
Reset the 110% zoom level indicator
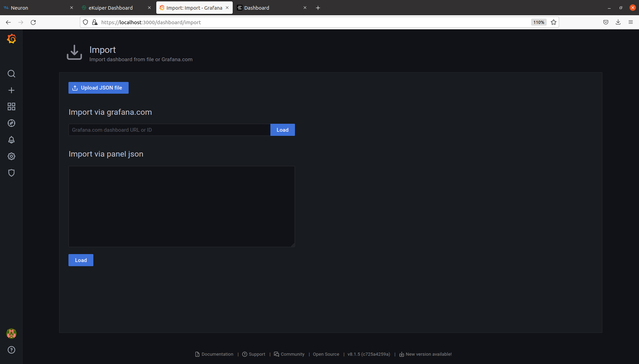(x=539, y=22)
